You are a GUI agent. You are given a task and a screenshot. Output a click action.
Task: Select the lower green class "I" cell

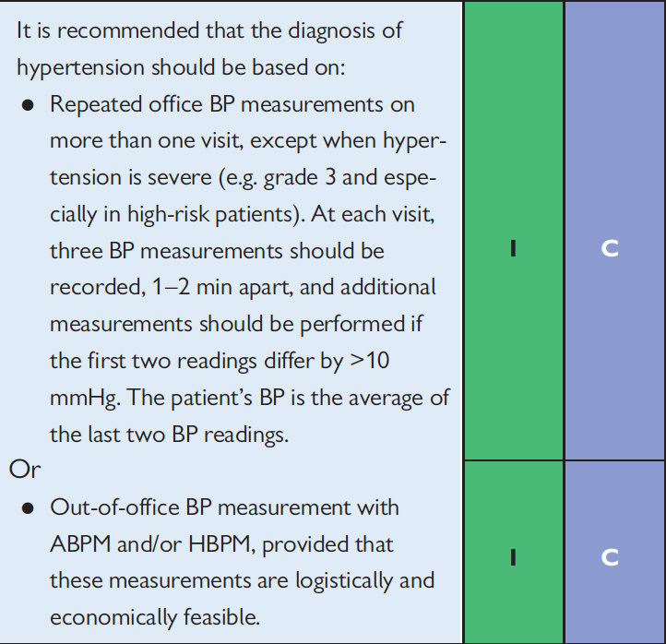click(513, 556)
